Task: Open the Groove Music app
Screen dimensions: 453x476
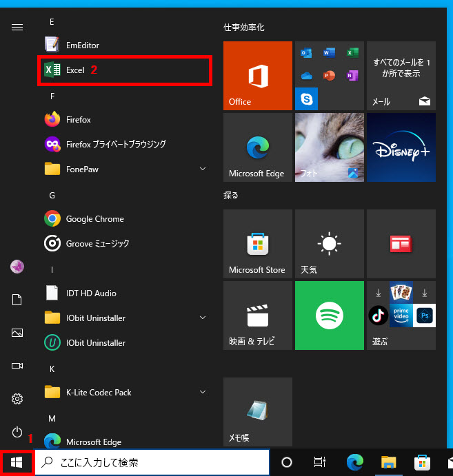Action: 97,244
